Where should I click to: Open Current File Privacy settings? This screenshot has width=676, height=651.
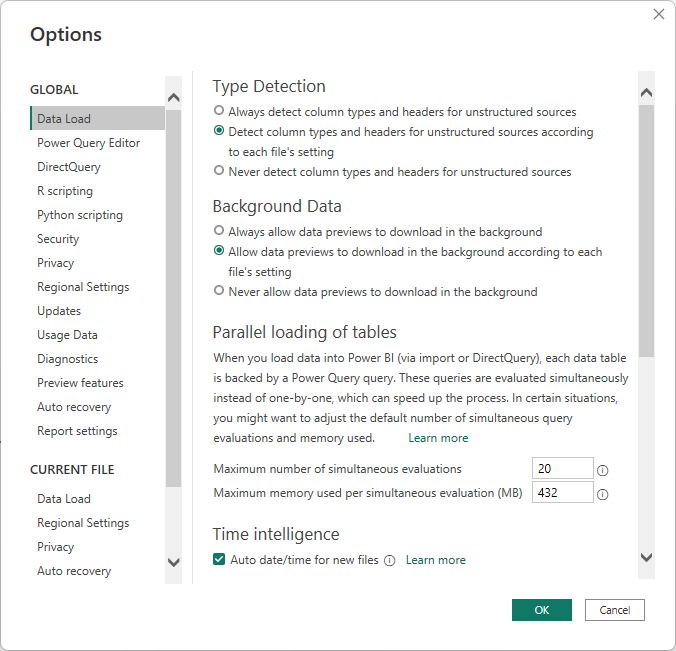point(56,547)
